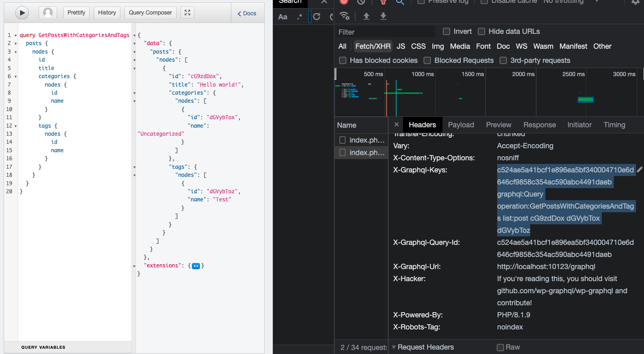Collapse the categories block fold arrow on line 6
Viewport: 644px width, 354px height.
coord(16,77)
